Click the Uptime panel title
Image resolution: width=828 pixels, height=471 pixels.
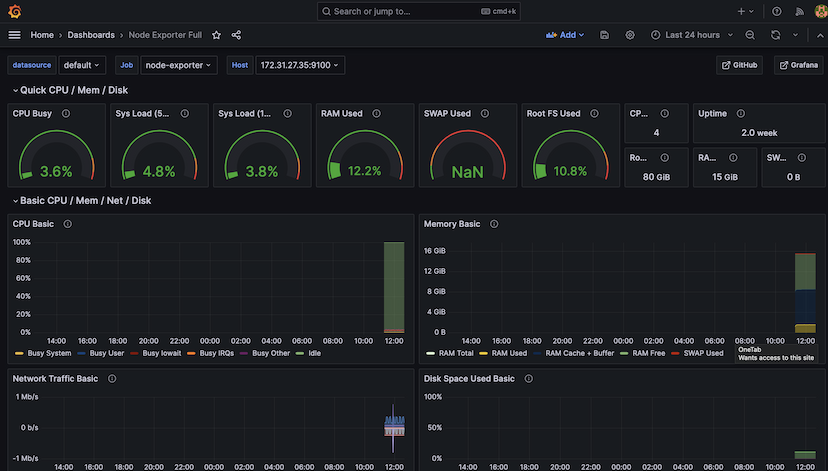click(712, 114)
